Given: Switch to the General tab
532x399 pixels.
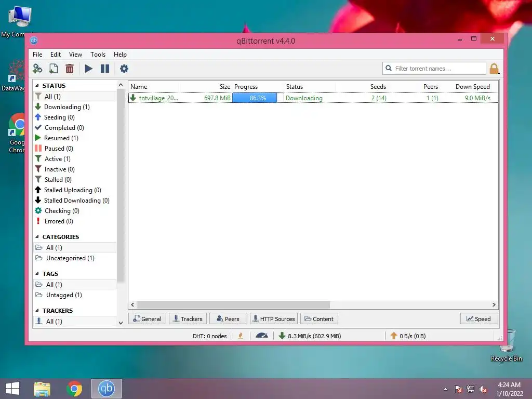Looking at the screenshot, I should 147,318.
